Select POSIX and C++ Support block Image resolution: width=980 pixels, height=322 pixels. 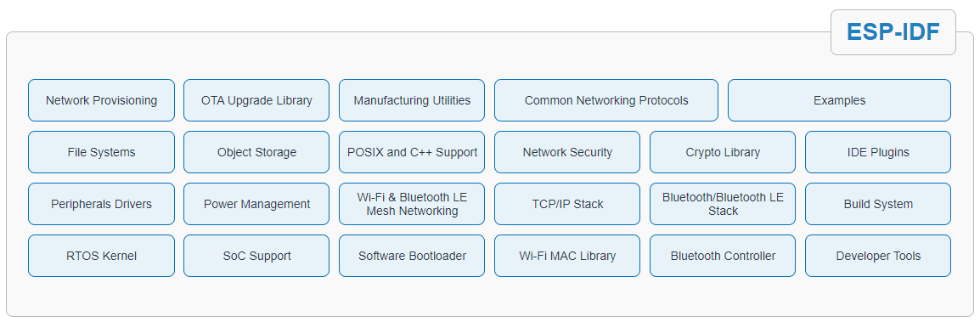point(412,152)
